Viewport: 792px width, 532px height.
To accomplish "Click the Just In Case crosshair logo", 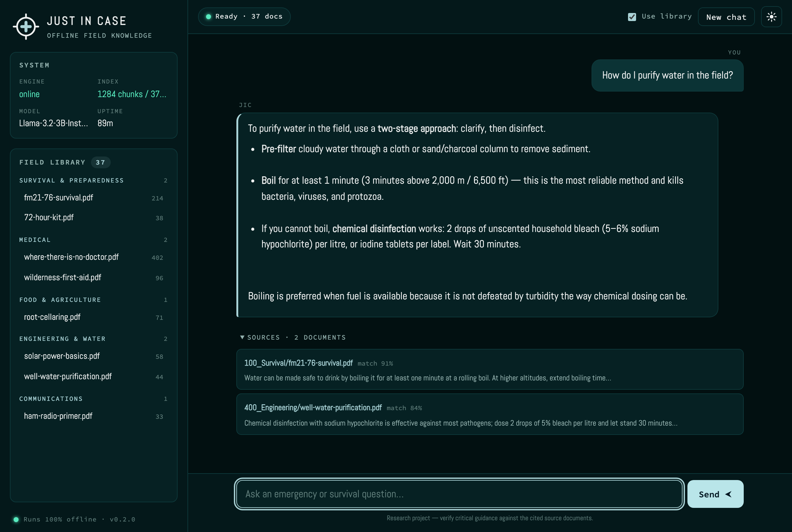I will [x=26, y=27].
